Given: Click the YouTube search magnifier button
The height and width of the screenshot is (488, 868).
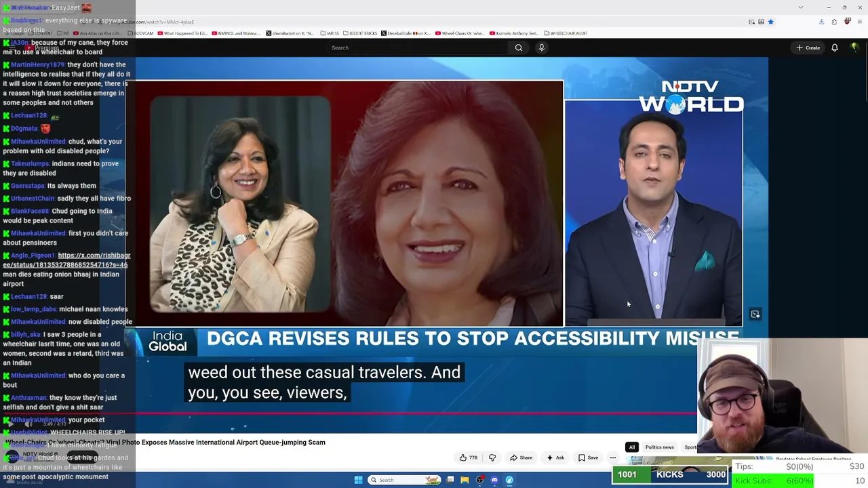Looking at the screenshot, I should tap(518, 47).
